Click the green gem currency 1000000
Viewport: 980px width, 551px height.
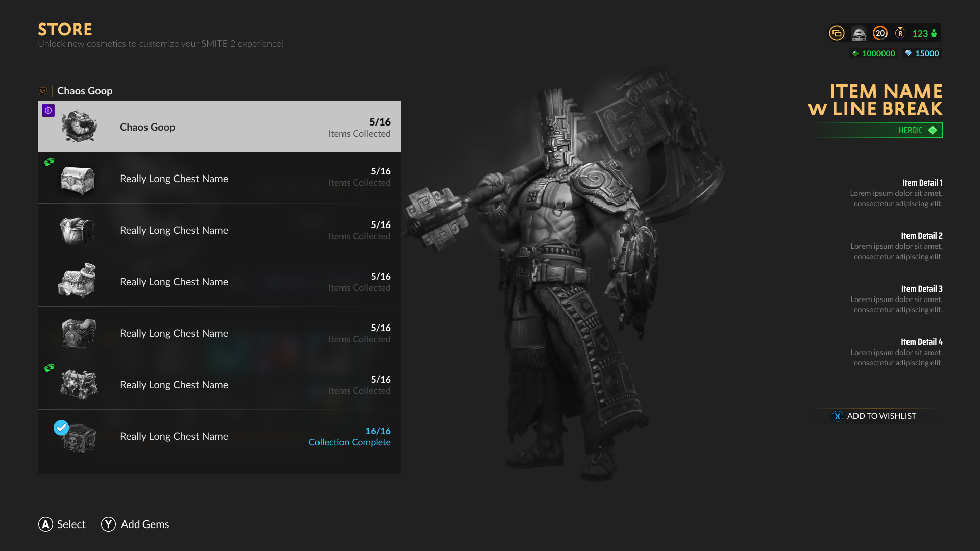873,53
